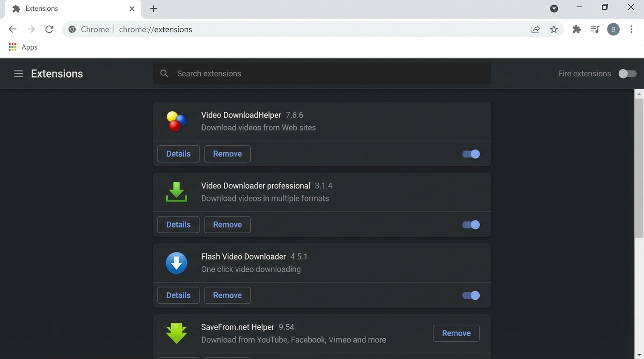
Task: Open the Extensions puzzle icon in the toolbar
Action: pyautogui.click(x=576, y=29)
